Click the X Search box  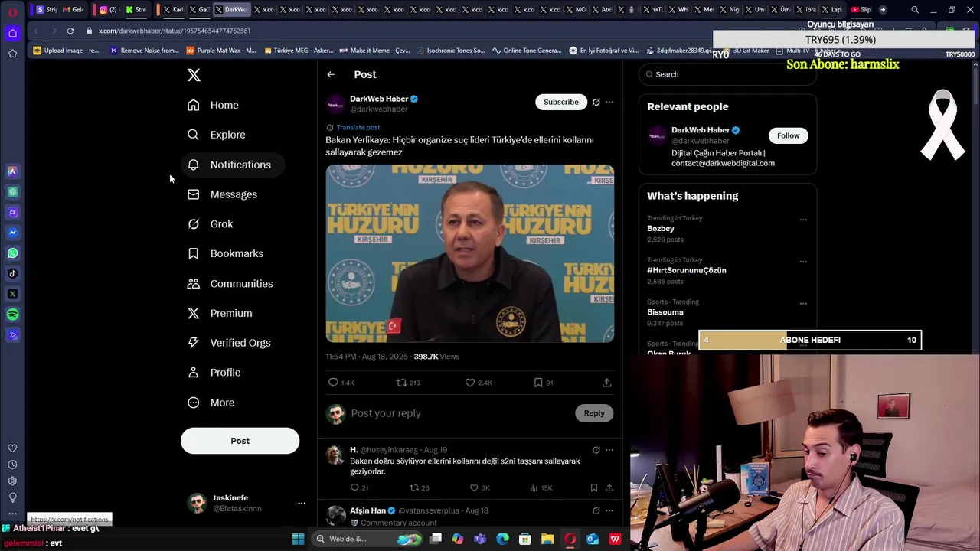click(727, 74)
